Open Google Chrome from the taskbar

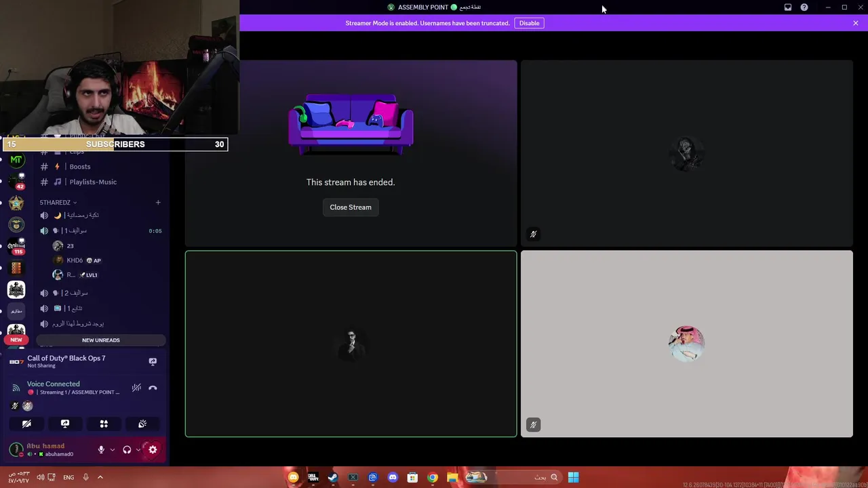point(433,477)
